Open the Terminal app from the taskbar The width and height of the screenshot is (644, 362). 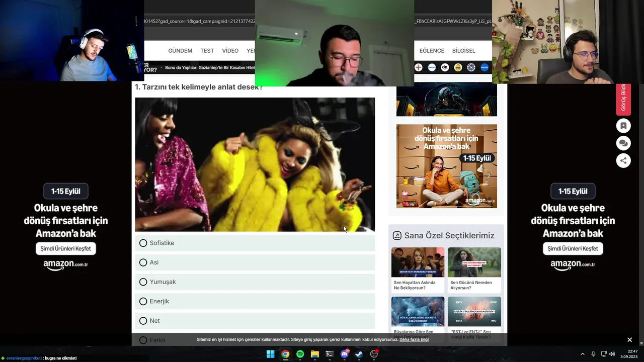tap(330, 354)
